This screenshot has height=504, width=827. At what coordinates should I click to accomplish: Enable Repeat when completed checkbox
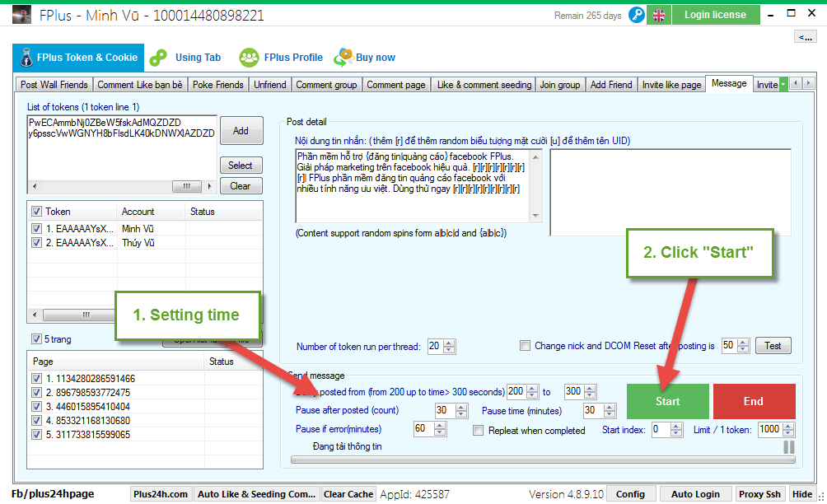[x=478, y=430]
